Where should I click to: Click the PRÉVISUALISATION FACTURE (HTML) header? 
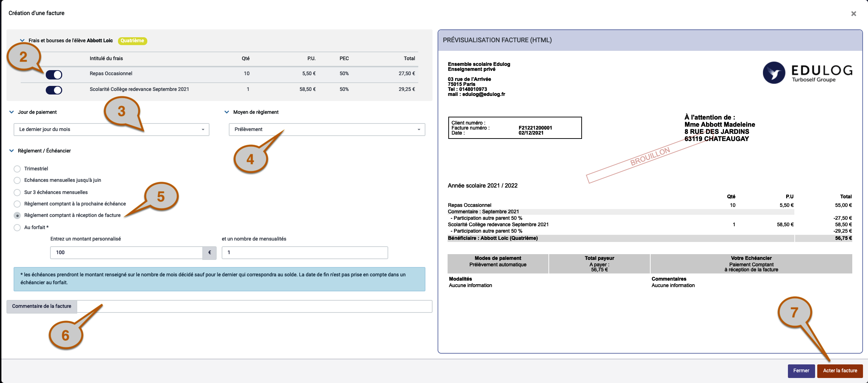[497, 40]
